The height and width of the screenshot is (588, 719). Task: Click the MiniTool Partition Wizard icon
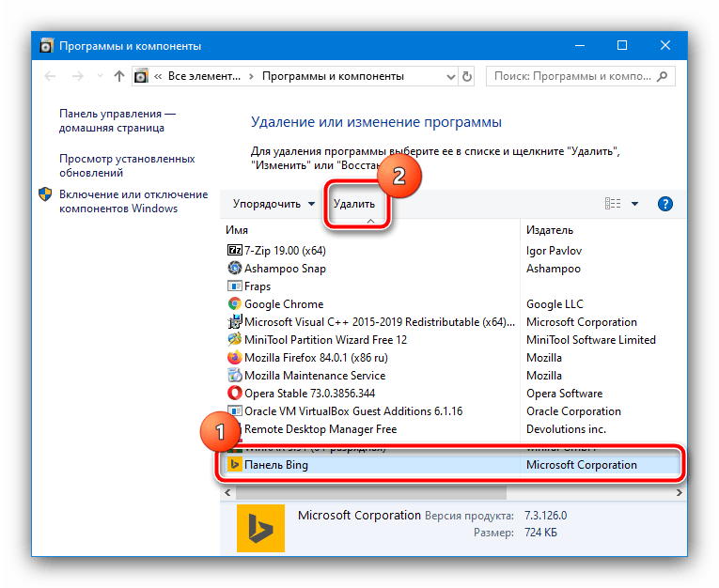(x=234, y=339)
